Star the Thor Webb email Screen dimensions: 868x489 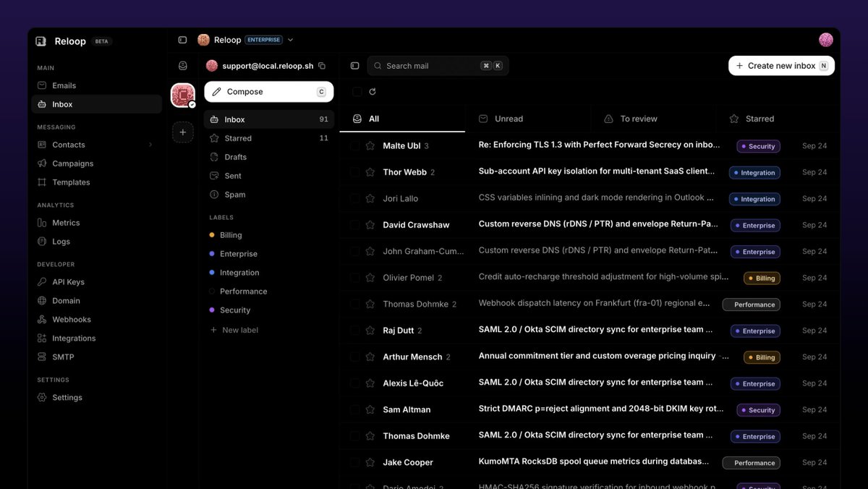click(x=370, y=172)
